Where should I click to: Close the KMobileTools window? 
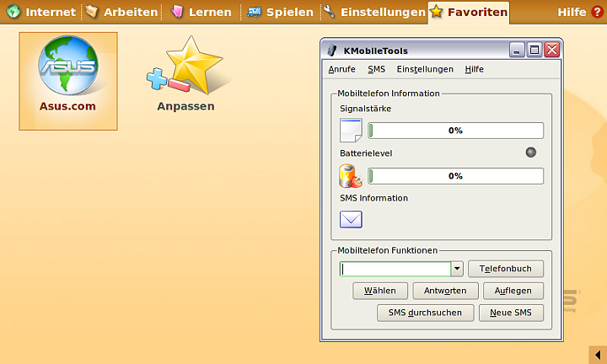pos(551,50)
